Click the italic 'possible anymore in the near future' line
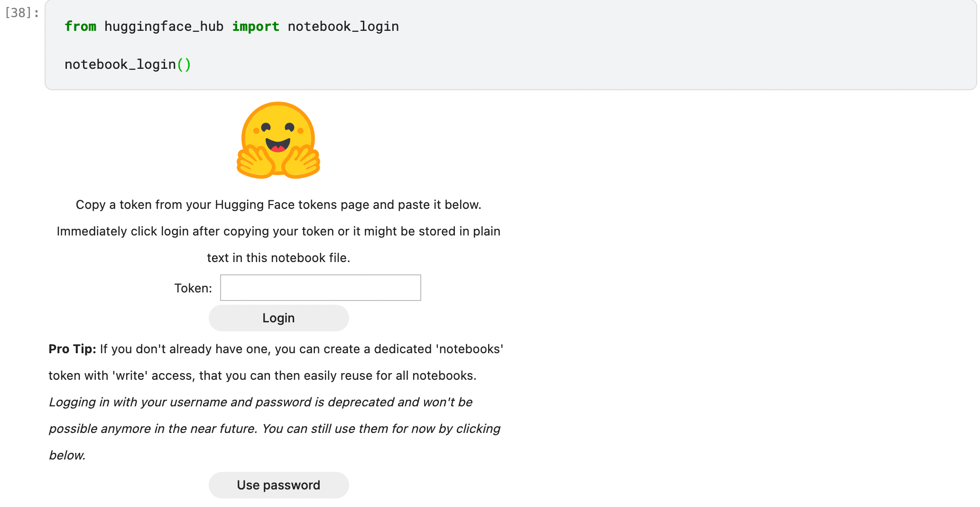980x507 pixels. pyautogui.click(x=274, y=429)
